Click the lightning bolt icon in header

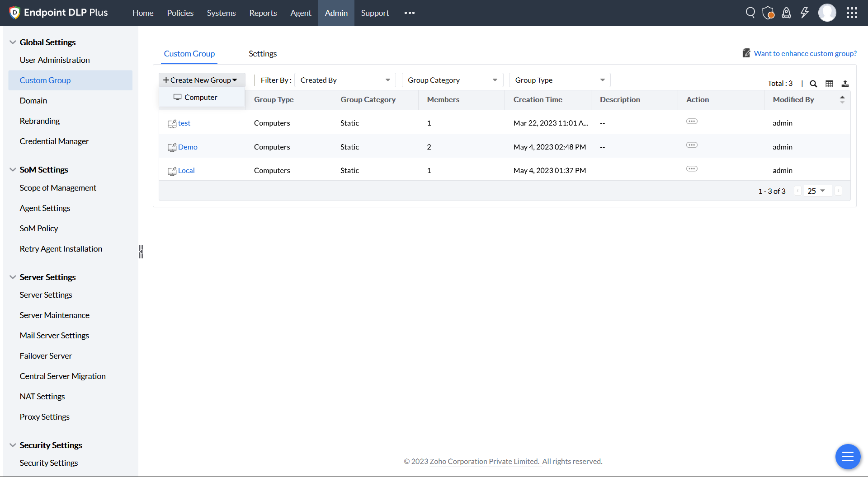805,13
